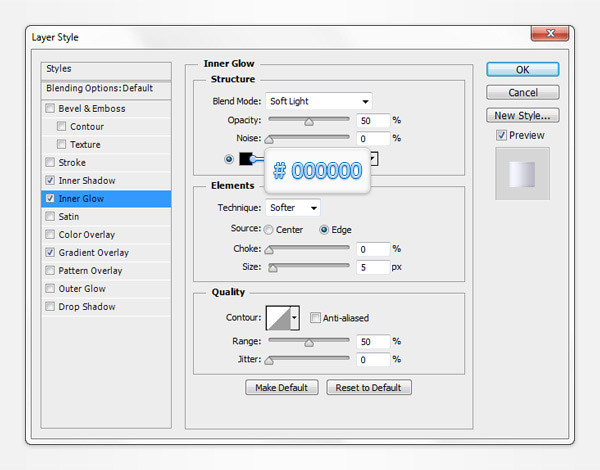Expand the Contour preset dropdown arrow
The width and height of the screenshot is (600, 470).
point(295,318)
